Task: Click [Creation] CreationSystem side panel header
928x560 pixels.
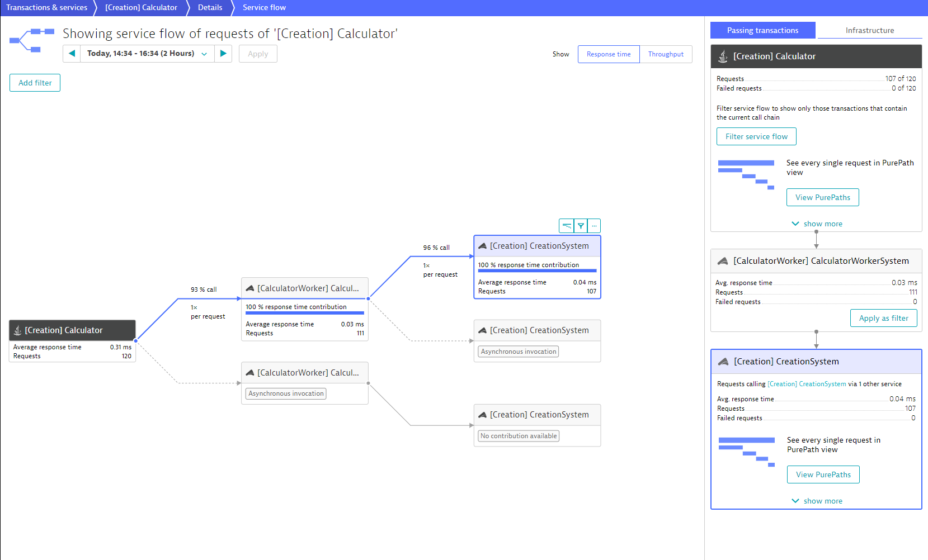Action: point(816,362)
